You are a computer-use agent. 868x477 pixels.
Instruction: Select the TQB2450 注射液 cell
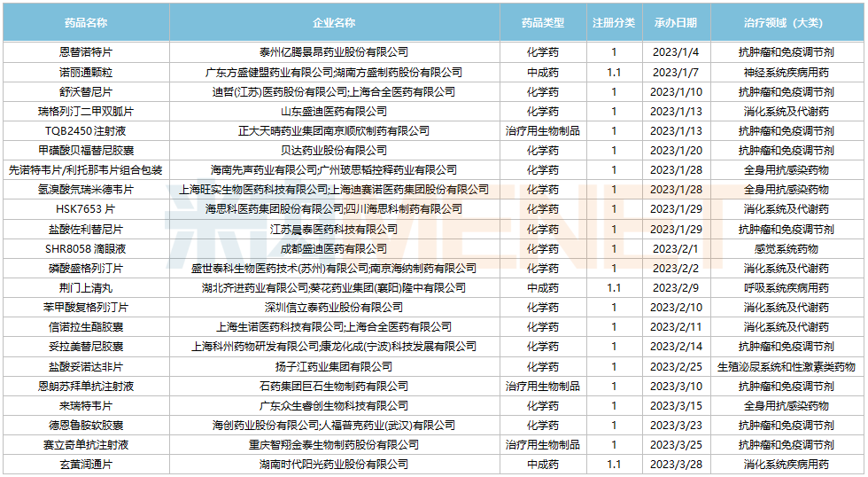pyautogui.click(x=86, y=130)
